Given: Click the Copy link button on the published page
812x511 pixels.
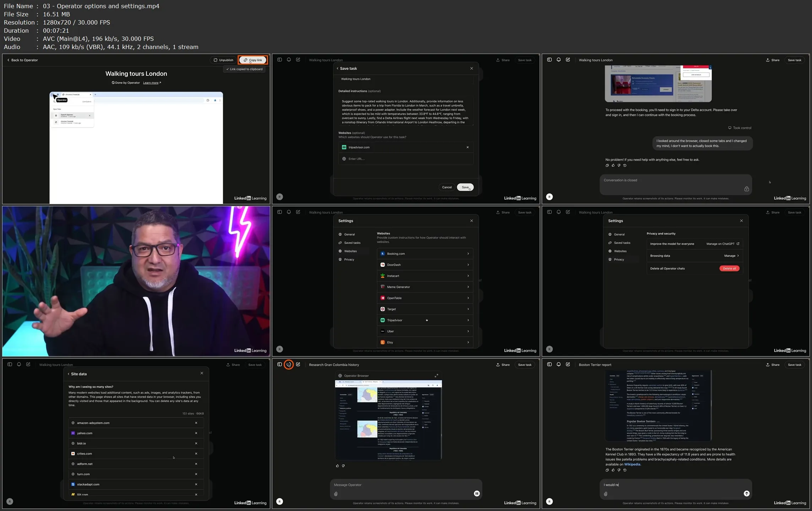Looking at the screenshot, I should [253, 60].
